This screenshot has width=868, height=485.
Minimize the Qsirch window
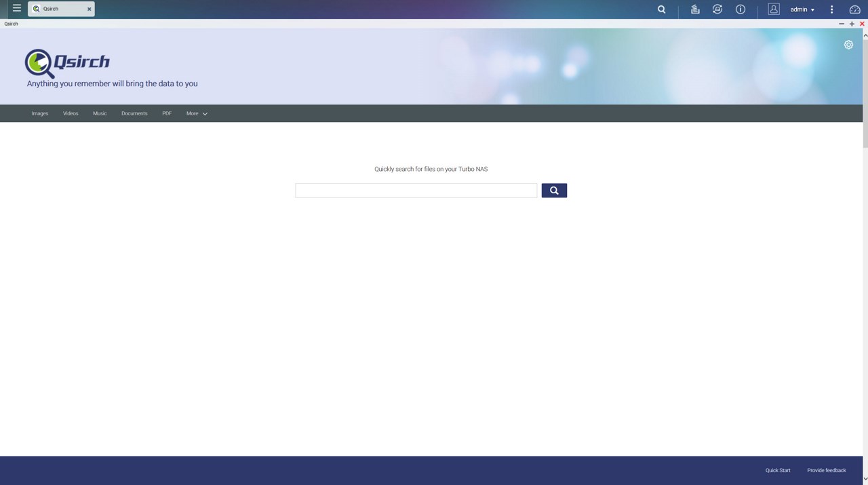tap(842, 24)
